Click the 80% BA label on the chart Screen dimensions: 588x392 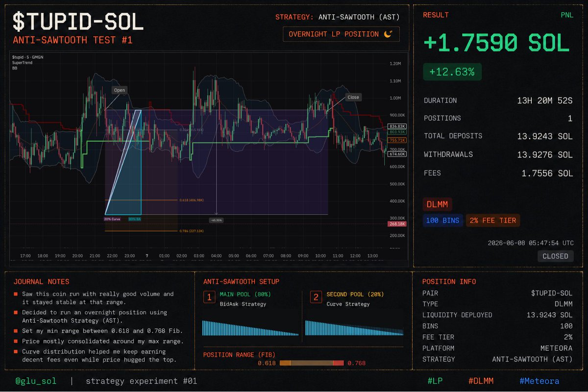coord(135,219)
